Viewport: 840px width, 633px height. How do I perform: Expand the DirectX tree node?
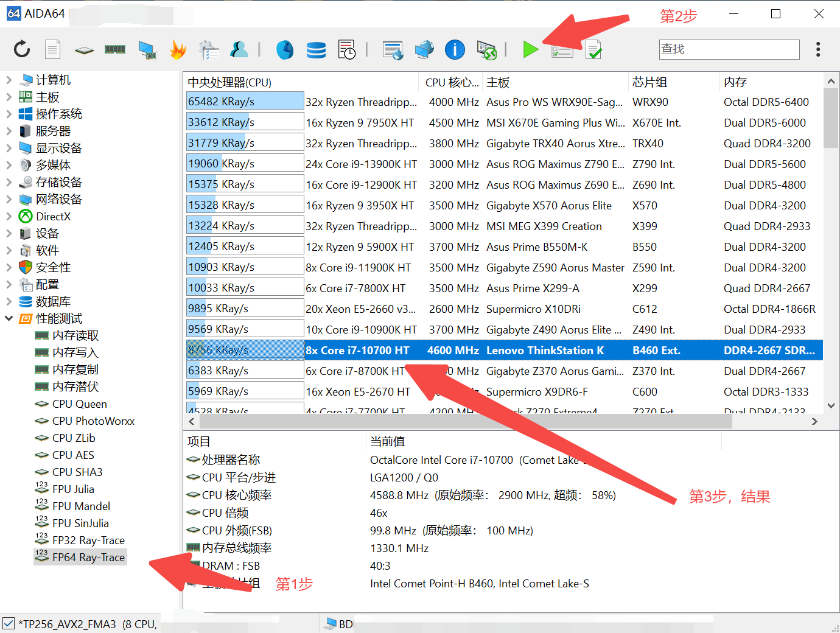[9, 216]
